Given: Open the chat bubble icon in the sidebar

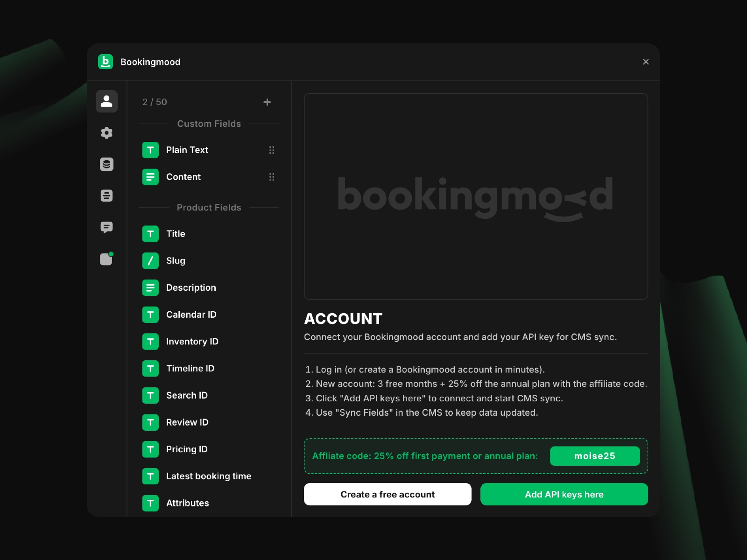Looking at the screenshot, I should point(106,227).
